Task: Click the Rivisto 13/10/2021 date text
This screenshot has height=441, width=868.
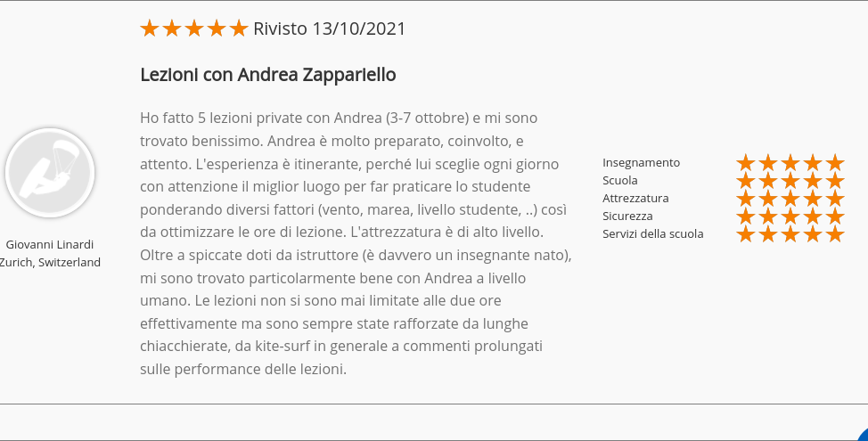Action: pos(330,29)
